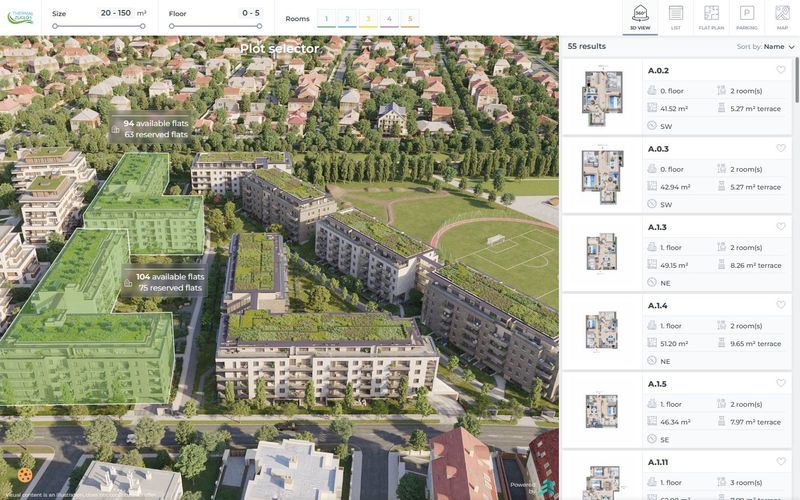Click floor icon in A.0.2 card
800x500 pixels.
(652, 90)
